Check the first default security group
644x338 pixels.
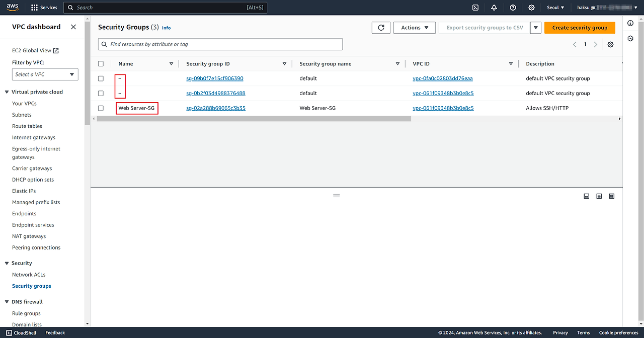101,78
